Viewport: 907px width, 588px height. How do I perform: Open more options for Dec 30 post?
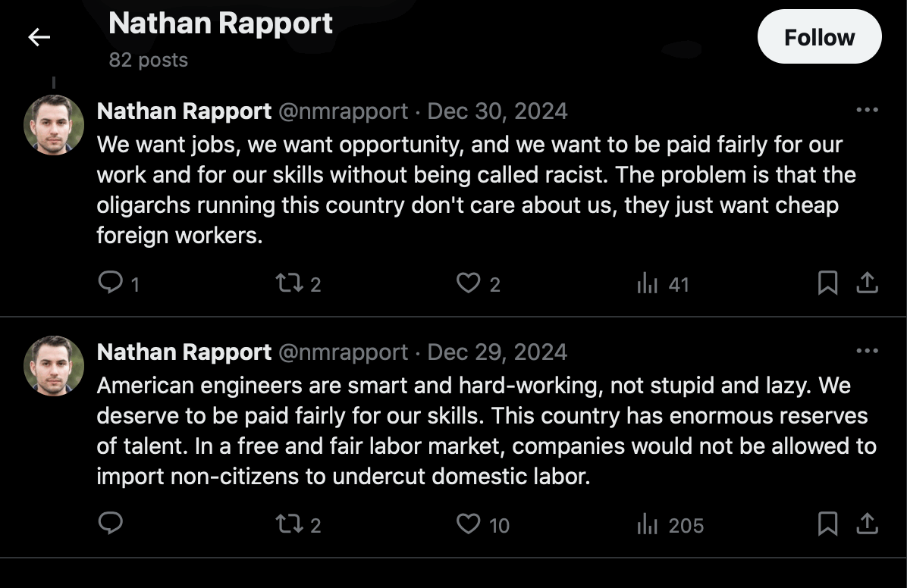866,111
